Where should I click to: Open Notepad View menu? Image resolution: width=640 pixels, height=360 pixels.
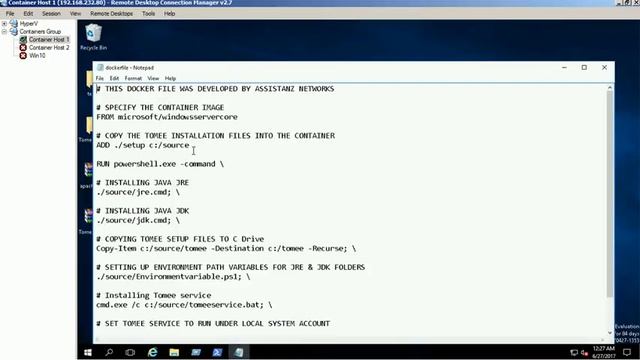[153, 78]
